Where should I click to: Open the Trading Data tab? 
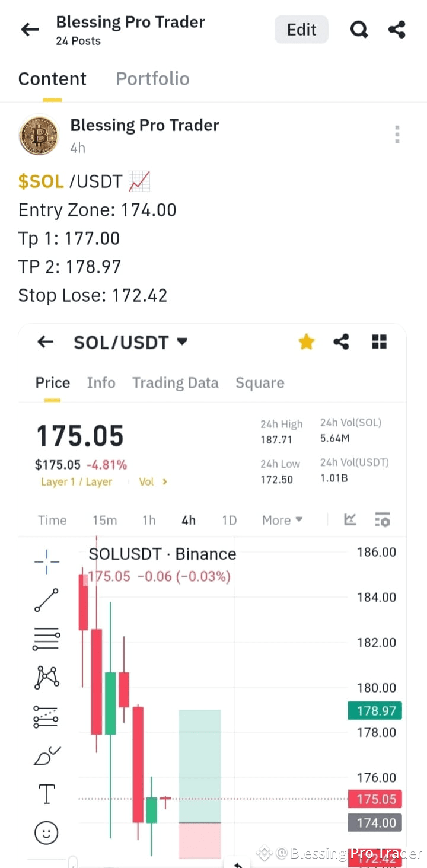tap(175, 383)
